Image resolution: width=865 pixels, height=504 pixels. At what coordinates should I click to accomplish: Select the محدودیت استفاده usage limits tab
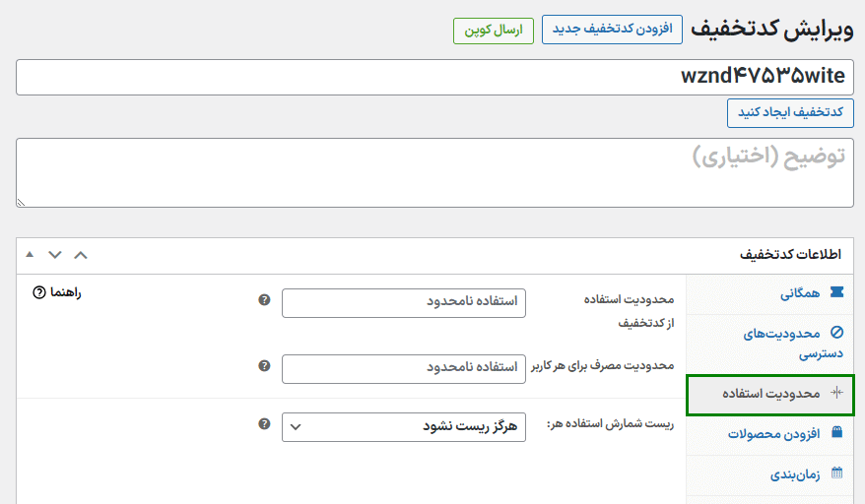coord(770,395)
